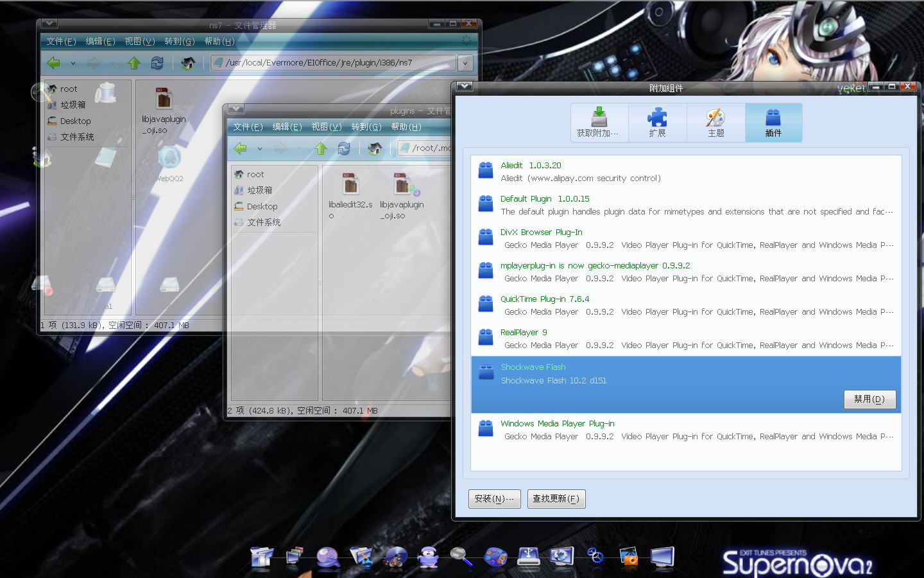Launch the disc and gamepad dock icon
Viewport: 924px width, 578px height.
(x=395, y=557)
